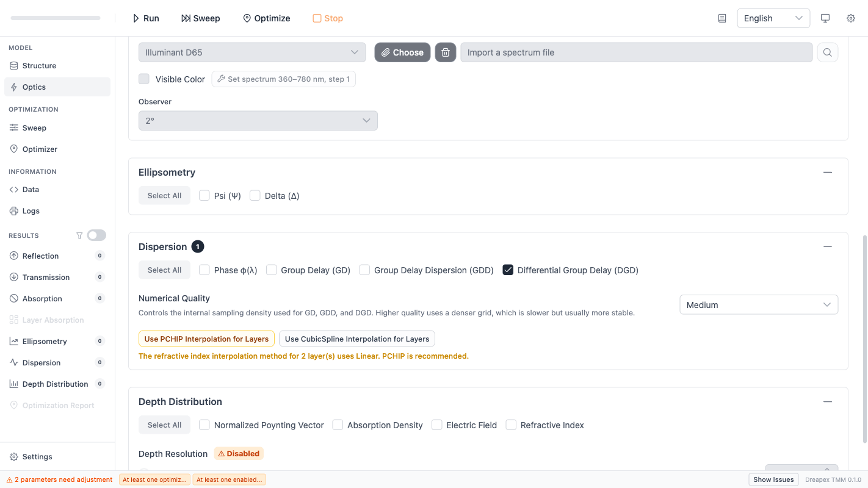Viewport: 868px width, 488px height.
Task: Toggle the Results filter switch
Action: pyautogui.click(x=96, y=235)
